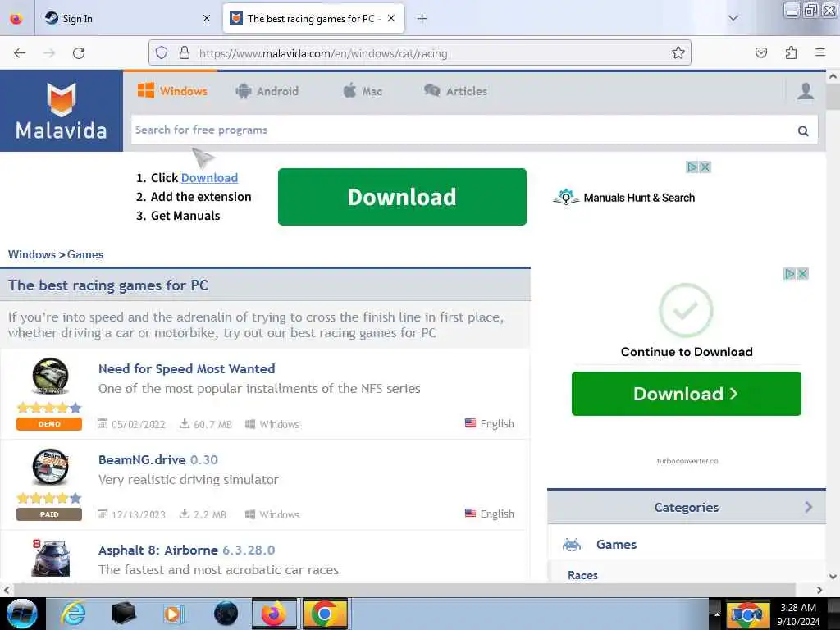
Task: Bookmark this page with the star icon
Action: tap(678, 52)
